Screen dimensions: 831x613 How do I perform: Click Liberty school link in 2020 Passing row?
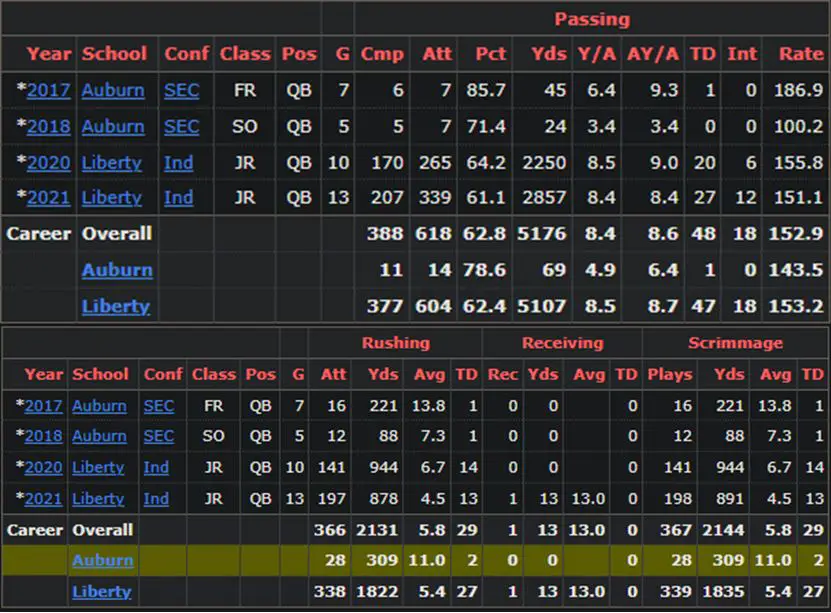(112, 163)
